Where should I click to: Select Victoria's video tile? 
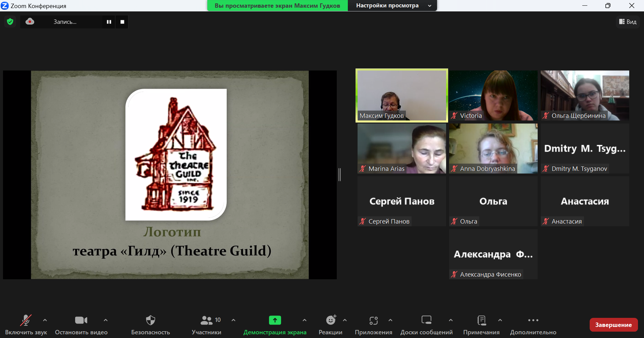[x=493, y=95]
